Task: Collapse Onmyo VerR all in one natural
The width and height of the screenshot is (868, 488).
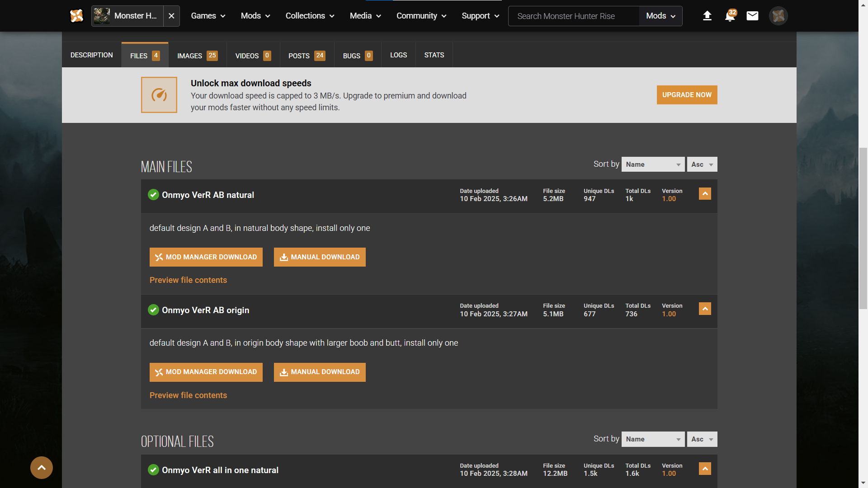Action: click(x=705, y=469)
